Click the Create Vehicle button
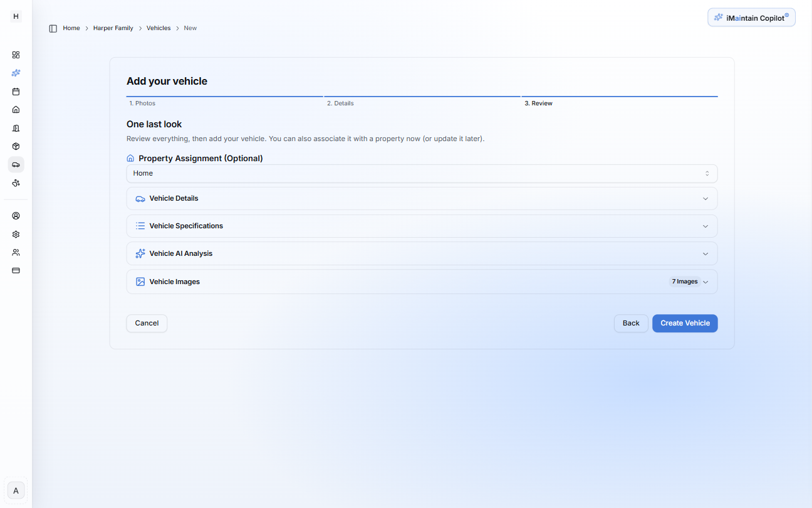 click(x=684, y=323)
